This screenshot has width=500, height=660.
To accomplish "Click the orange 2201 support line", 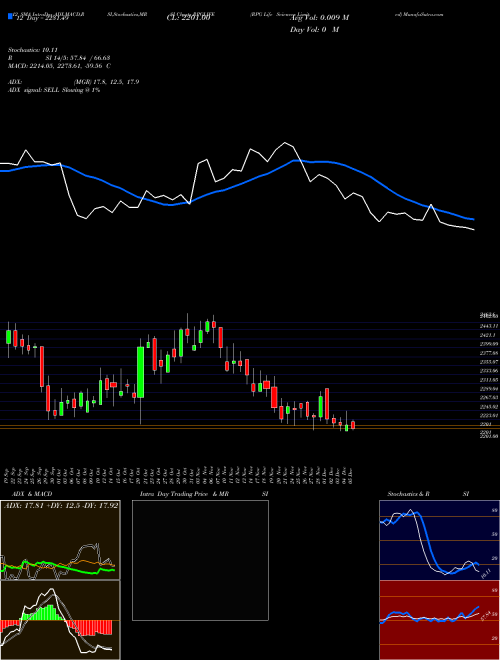I will (x=250, y=426).
